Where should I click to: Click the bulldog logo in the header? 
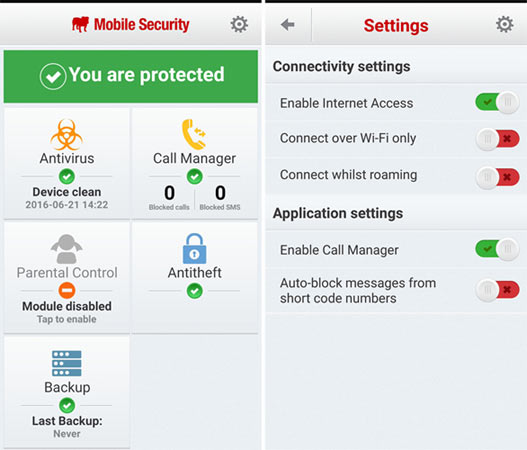point(80,24)
